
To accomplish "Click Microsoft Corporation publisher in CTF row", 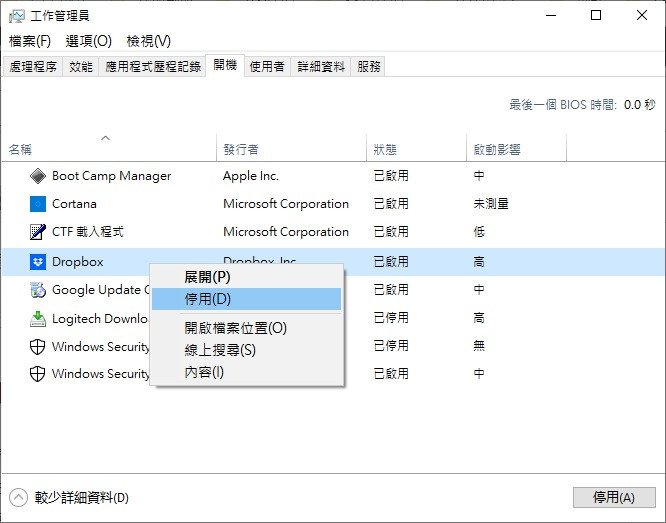I will tap(286, 232).
